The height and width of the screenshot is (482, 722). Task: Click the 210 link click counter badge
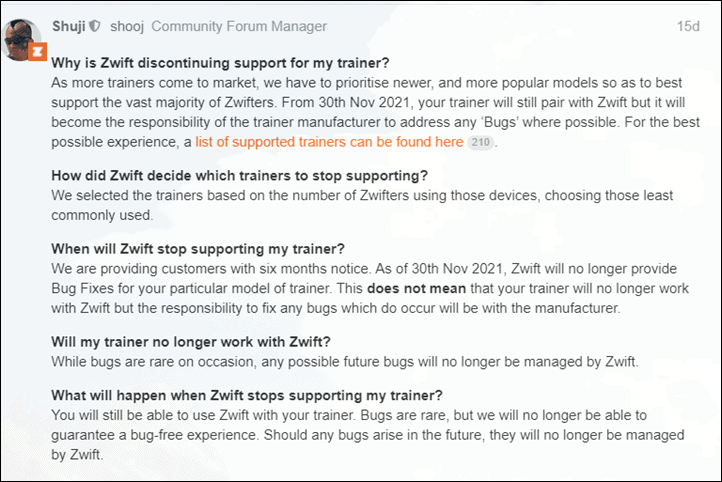pos(480,142)
